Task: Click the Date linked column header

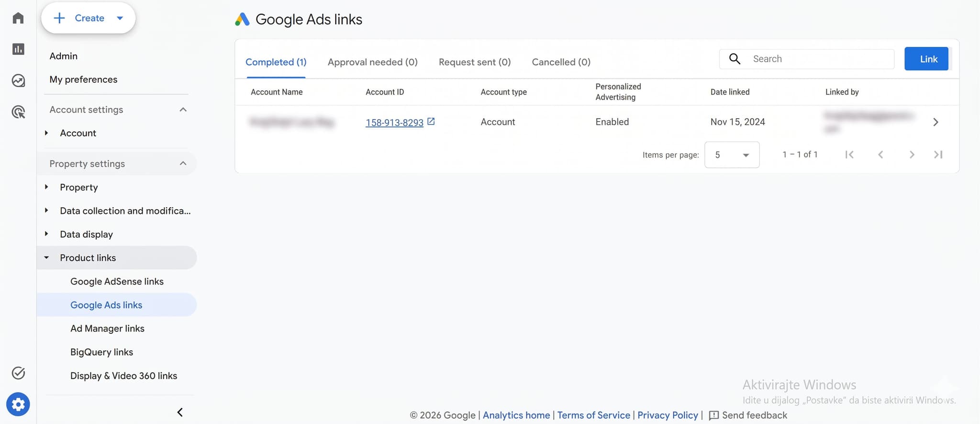Action: pos(730,92)
